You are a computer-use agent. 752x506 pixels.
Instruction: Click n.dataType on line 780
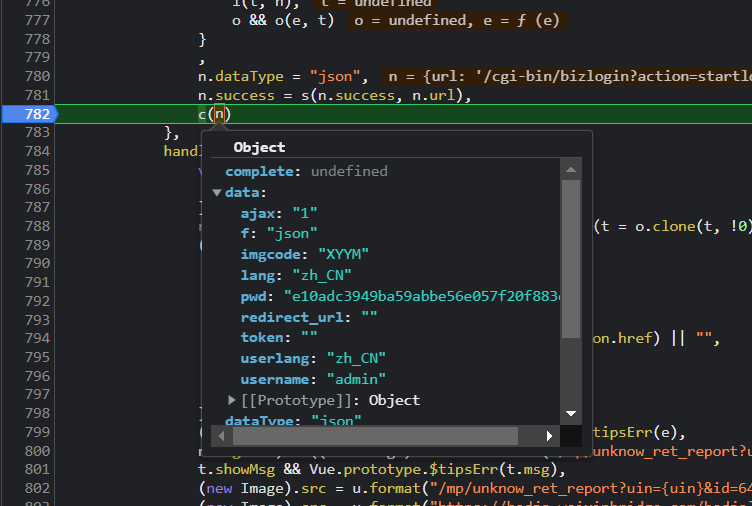pyautogui.click(x=241, y=76)
